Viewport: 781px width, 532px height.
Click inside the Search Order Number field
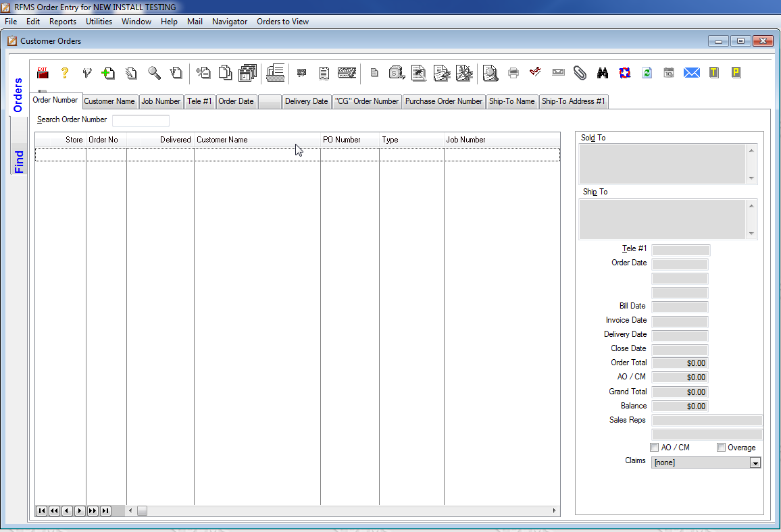point(141,120)
